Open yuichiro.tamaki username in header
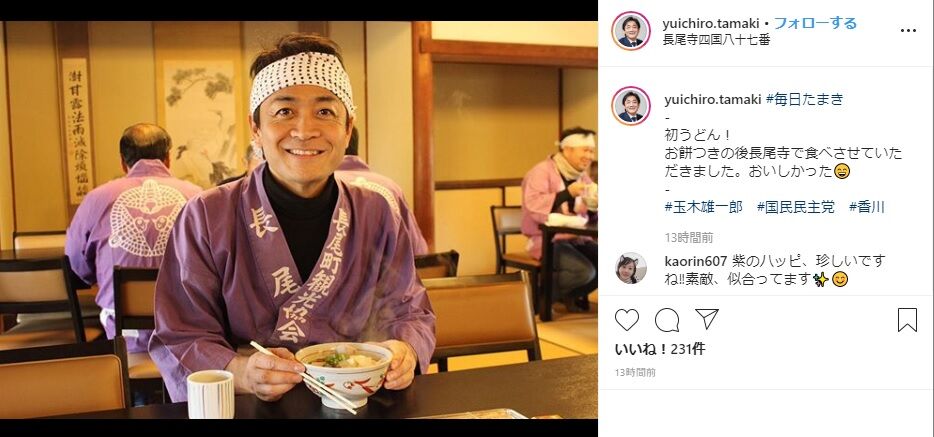Image resolution: width=934 pixels, height=437 pixels. (x=712, y=23)
